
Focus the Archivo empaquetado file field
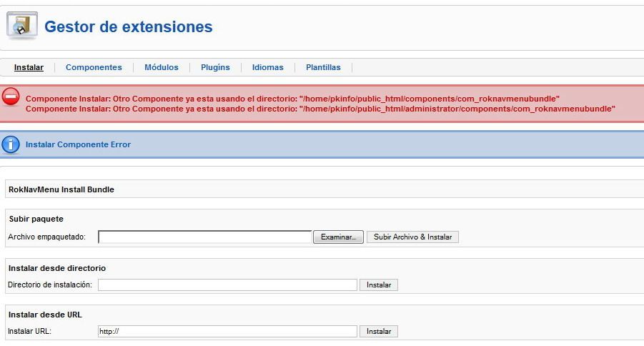[204, 237]
